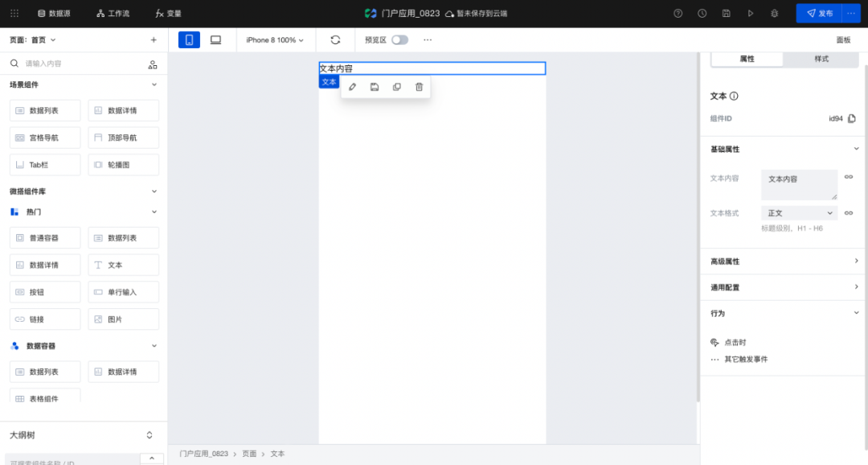Image resolution: width=868 pixels, height=465 pixels.
Task: Open the 数据源 menu
Action: [x=55, y=14]
